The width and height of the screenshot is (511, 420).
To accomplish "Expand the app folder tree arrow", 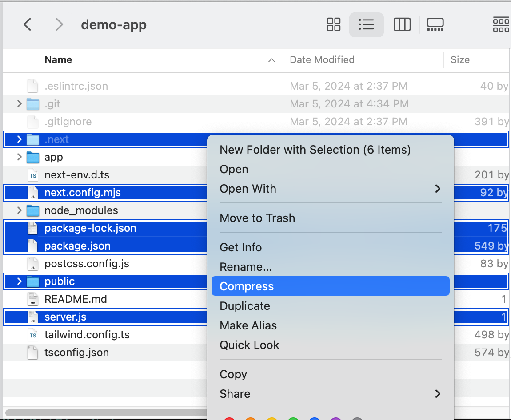I will tap(19, 157).
